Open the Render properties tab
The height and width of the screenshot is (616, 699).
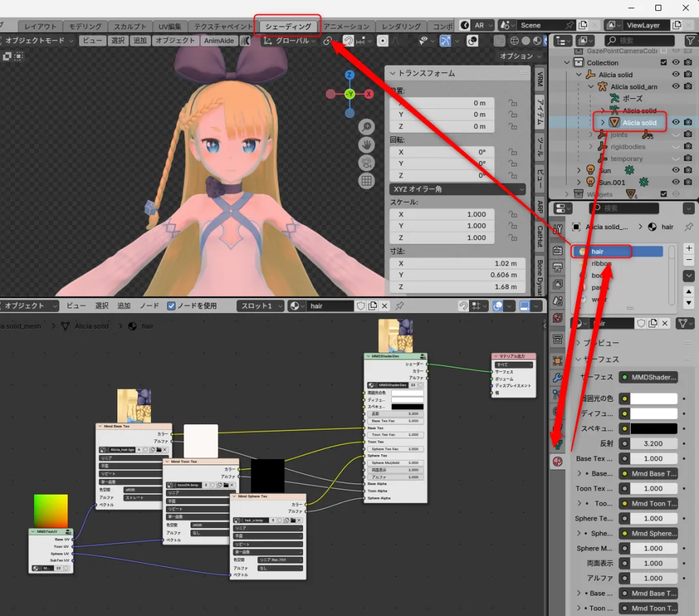point(558,250)
